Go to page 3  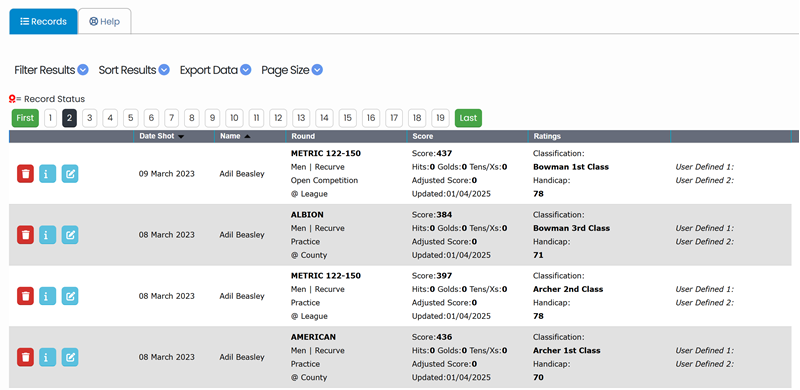point(90,118)
